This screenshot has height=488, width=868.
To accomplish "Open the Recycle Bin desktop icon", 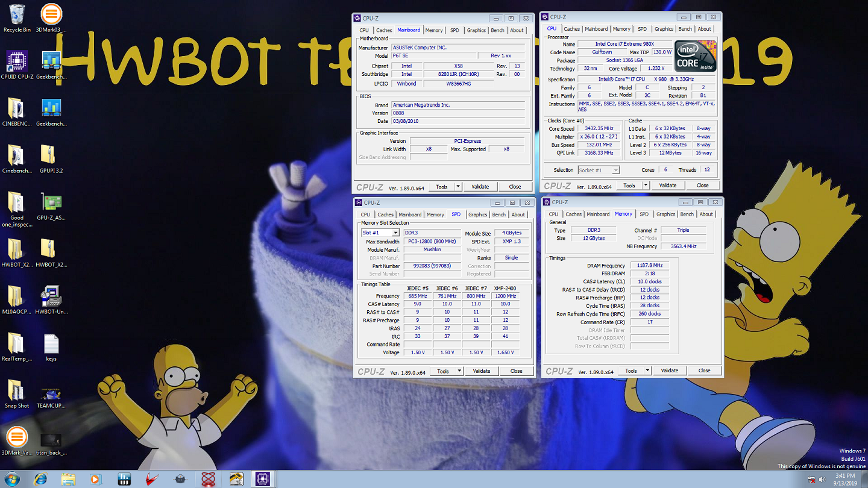I will pos(17,18).
